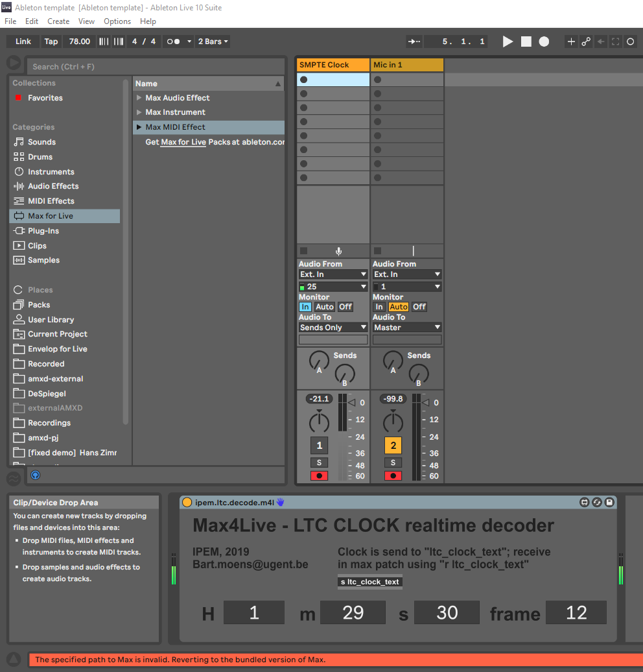The image size is (643, 672).
Task: Adjust Mic in 1 pan knob
Action: (393, 422)
